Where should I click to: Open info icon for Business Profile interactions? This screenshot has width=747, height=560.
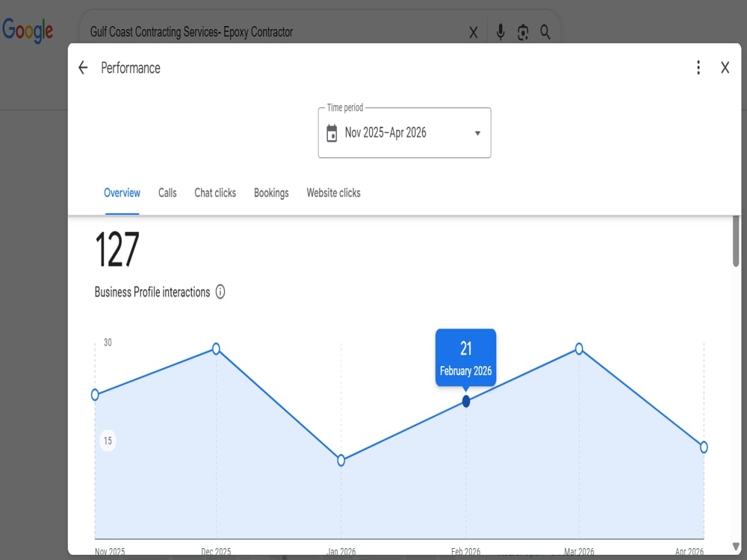(220, 291)
